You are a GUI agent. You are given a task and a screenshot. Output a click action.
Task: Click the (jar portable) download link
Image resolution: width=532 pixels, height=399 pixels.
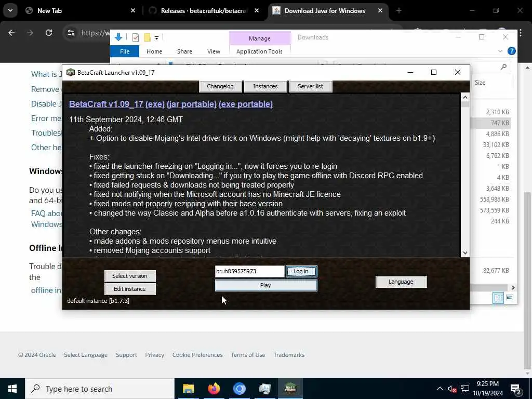coord(191,104)
